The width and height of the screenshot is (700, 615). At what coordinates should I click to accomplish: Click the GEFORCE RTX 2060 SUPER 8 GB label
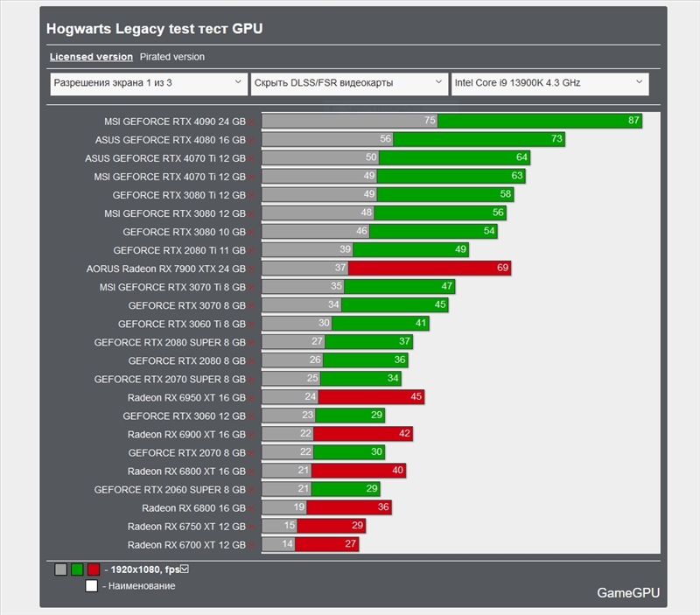click(170, 490)
